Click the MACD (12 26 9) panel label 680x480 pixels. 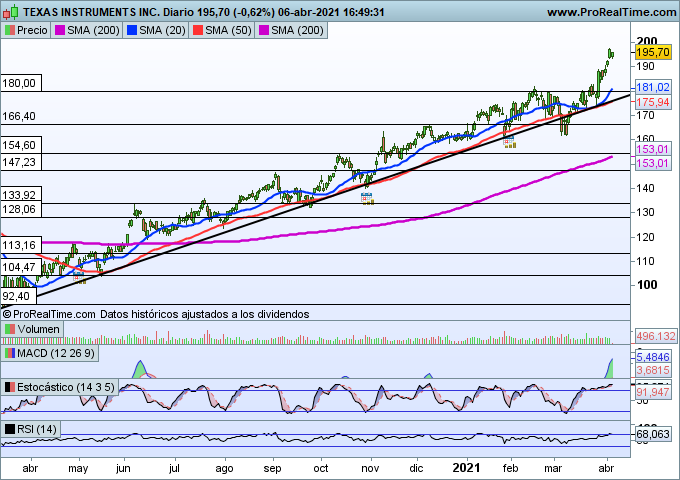(49, 353)
